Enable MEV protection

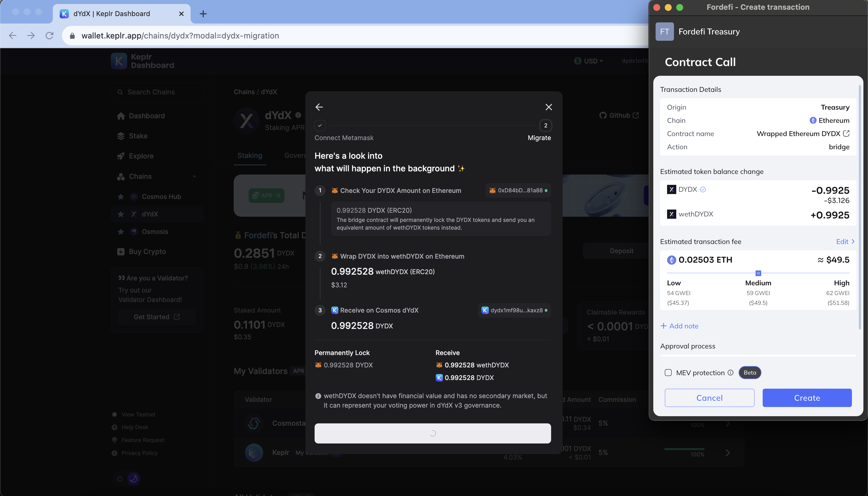[x=668, y=373]
